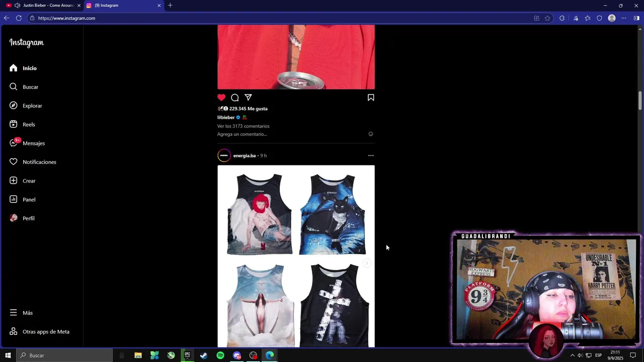644x362 pixels.
Task: Open Mensajes with the 9+ badge
Action: 27,143
